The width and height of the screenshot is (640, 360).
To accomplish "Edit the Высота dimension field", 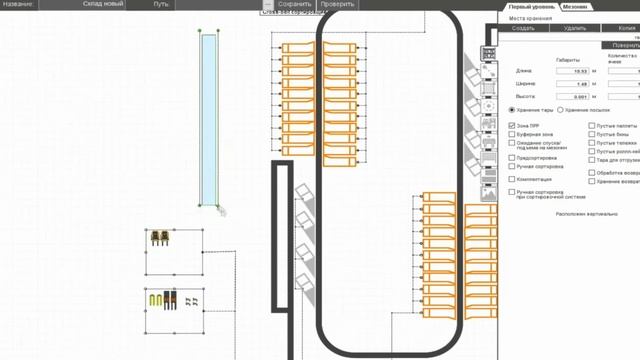I will (x=572, y=97).
